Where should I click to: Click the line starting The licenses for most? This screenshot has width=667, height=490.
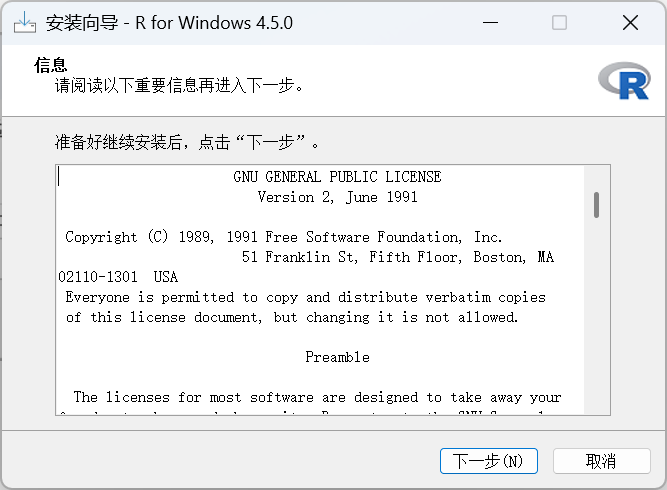317,397
